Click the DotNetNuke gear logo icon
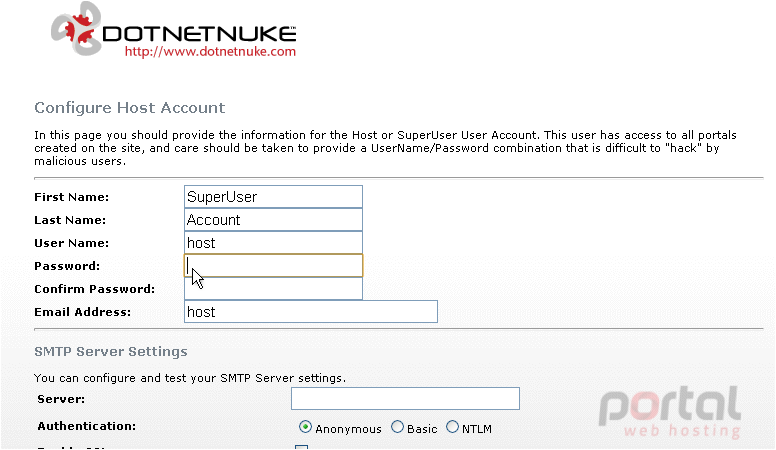The height and width of the screenshot is (450, 776). click(x=76, y=29)
